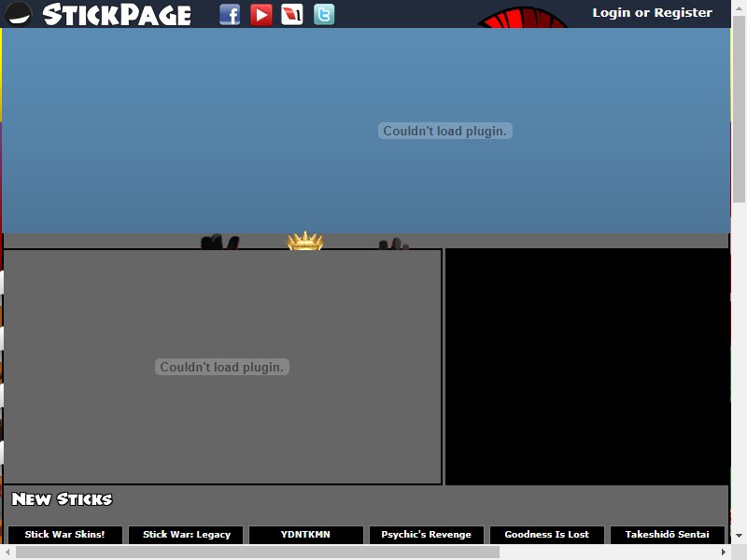Click the vertical scrollbar down arrow
This screenshot has width=747, height=560.
pos(739,536)
